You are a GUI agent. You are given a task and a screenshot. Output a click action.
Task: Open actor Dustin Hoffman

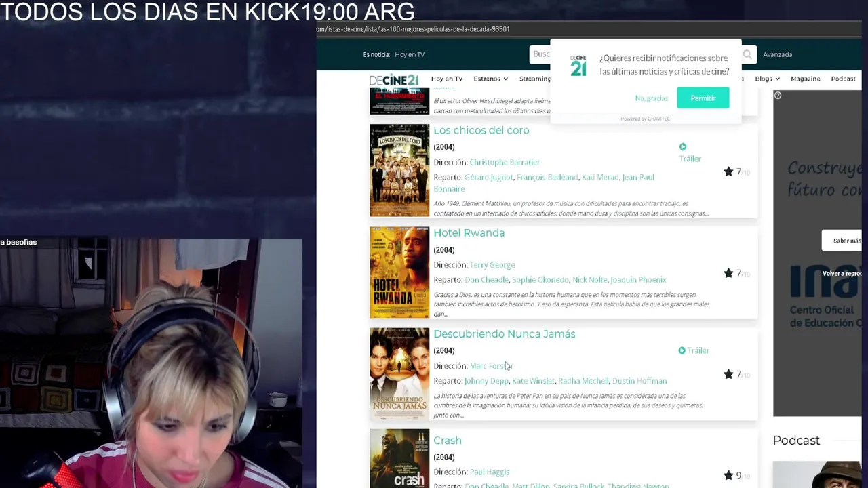point(639,380)
